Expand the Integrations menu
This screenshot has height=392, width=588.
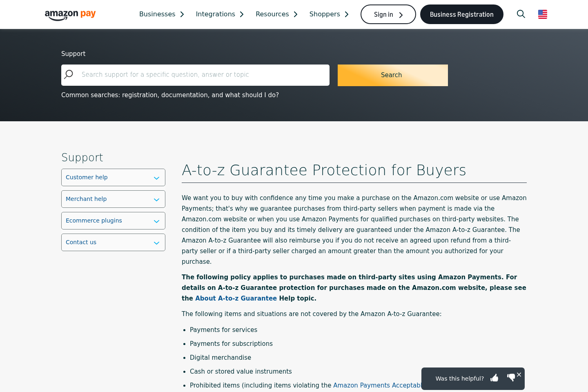click(220, 14)
